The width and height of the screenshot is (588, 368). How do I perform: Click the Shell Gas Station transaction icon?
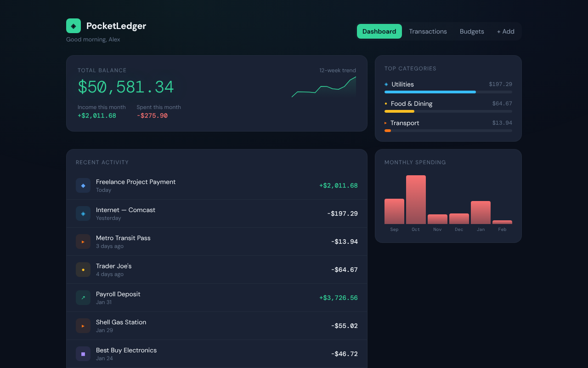pyautogui.click(x=83, y=326)
